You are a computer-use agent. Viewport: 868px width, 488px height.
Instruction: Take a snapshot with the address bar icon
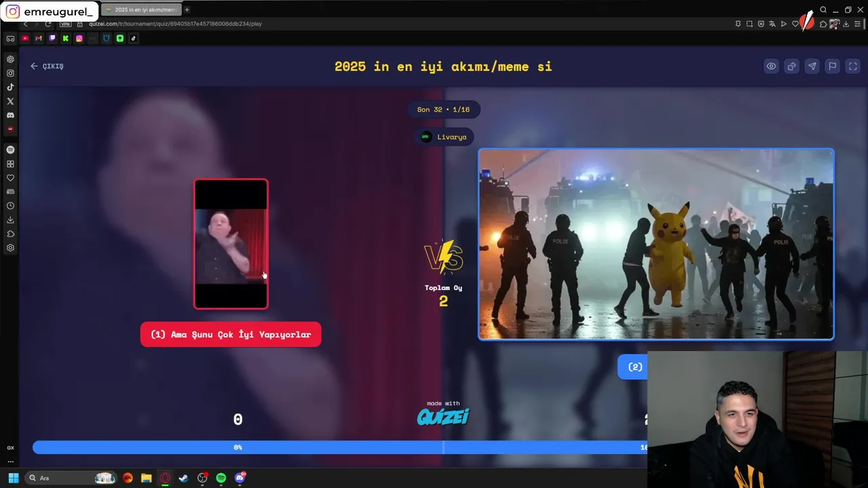click(749, 24)
